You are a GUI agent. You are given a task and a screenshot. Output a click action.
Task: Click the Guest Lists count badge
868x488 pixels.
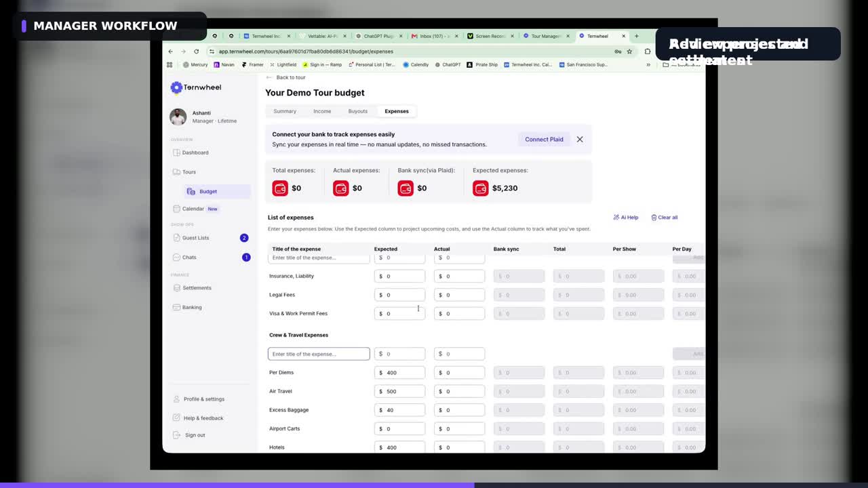pyautogui.click(x=244, y=238)
